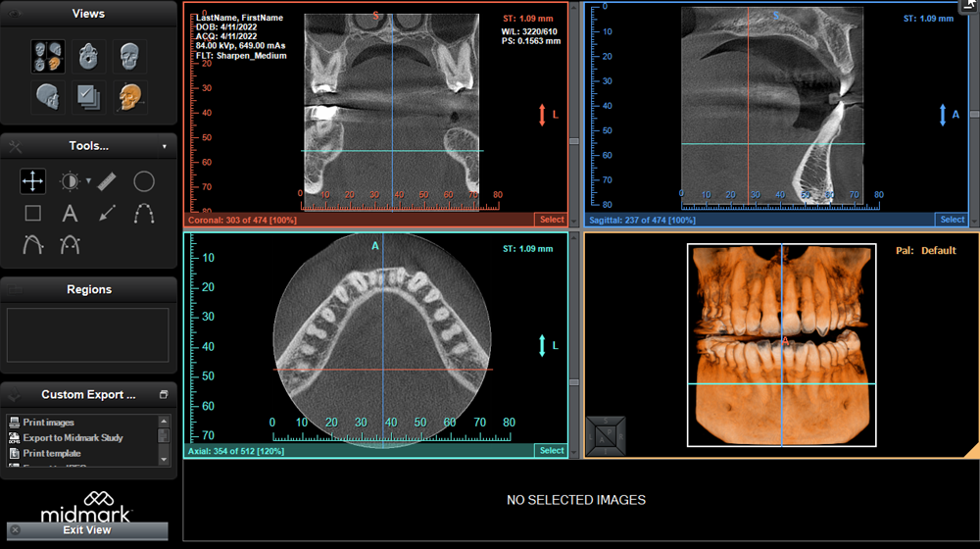The width and height of the screenshot is (980, 549).
Task: Click the red L orientation arrow in Coronal view
Action: tap(542, 115)
